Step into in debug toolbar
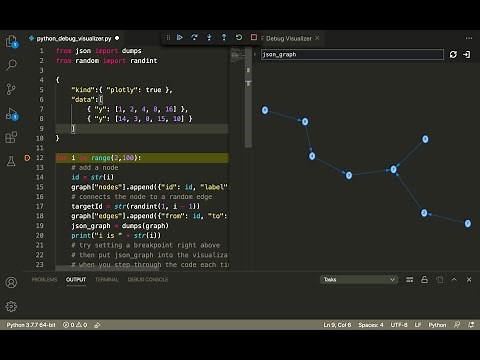 209,37
